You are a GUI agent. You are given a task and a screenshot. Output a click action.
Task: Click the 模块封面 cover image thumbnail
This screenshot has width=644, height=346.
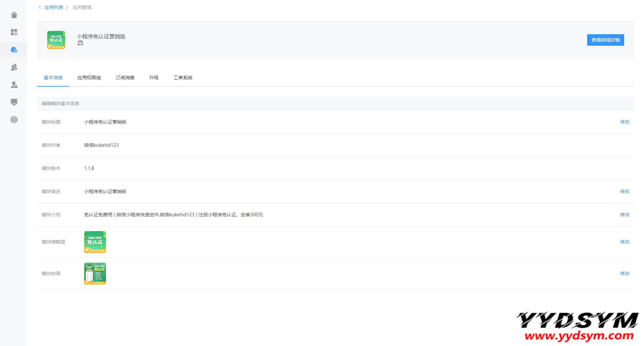click(95, 273)
